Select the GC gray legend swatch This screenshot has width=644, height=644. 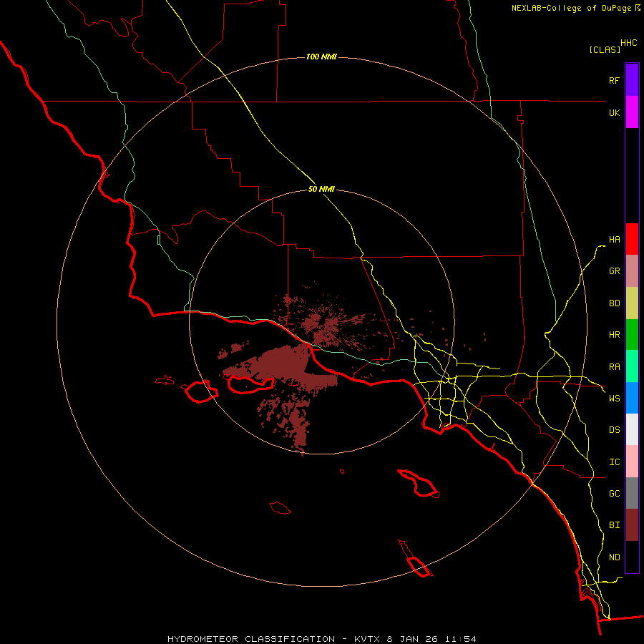pyautogui.click(x=632, y=493)
